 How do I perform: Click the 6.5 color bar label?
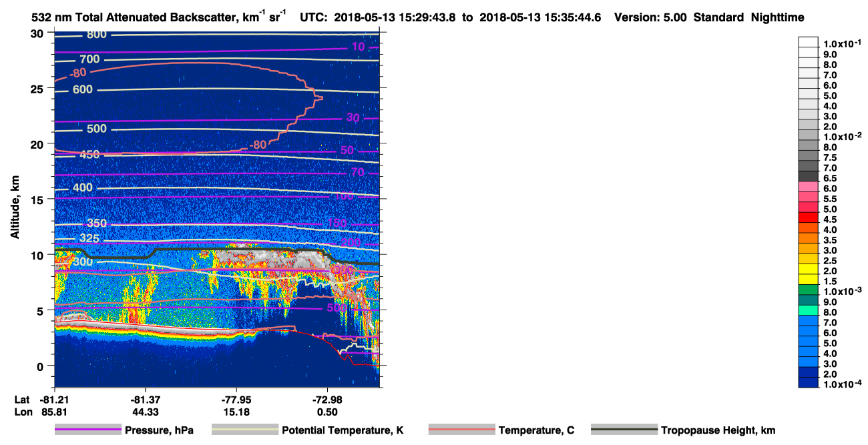[830, 178]
